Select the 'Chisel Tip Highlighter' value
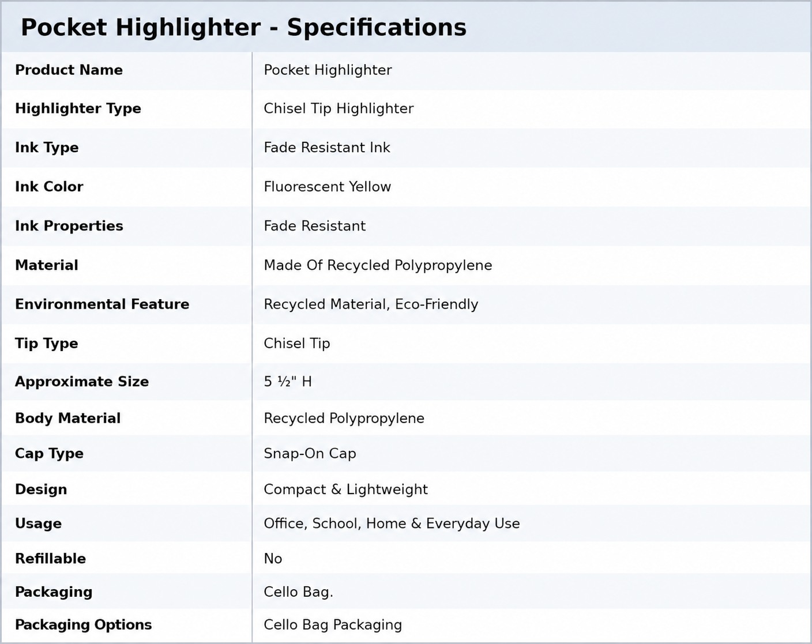Viewport: 812px width, 644px height. click(x=339, y=109)
